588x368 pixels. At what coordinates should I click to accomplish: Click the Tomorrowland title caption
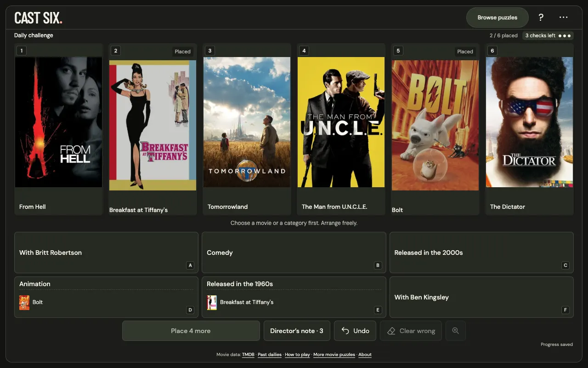(228, 207)
